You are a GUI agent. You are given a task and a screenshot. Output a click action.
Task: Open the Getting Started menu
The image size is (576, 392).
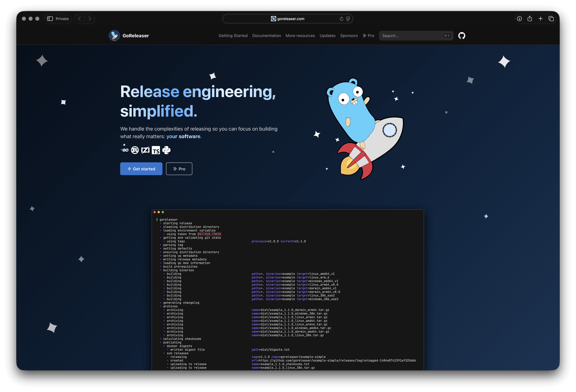point(233,36)
